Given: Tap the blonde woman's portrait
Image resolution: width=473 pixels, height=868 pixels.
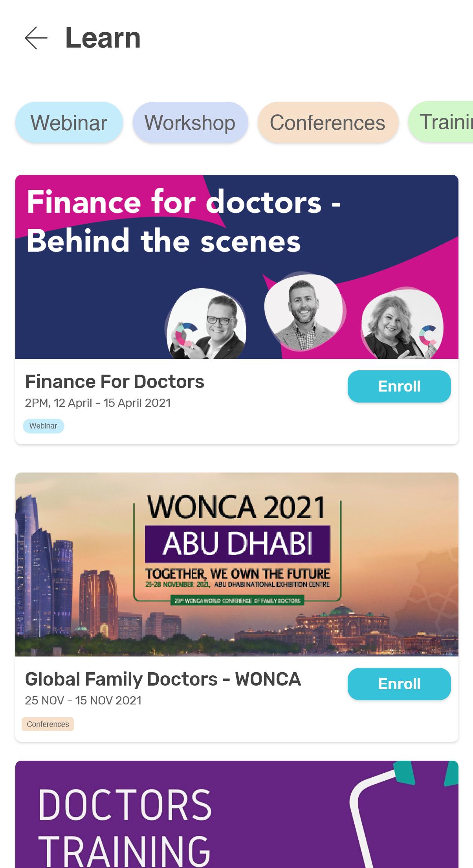Looking at the screenshot, I should pyautogui.click(x=401, y=324).
